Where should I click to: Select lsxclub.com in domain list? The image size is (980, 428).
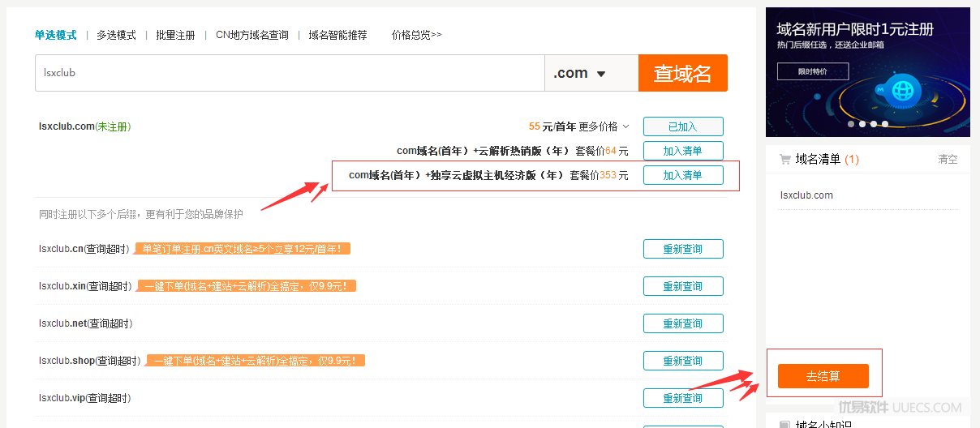point(806,195)
